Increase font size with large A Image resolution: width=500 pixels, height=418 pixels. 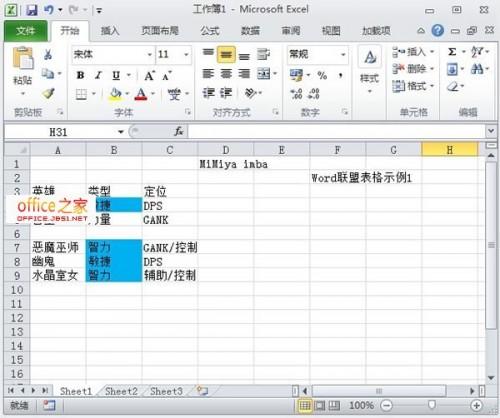point(150,76)
